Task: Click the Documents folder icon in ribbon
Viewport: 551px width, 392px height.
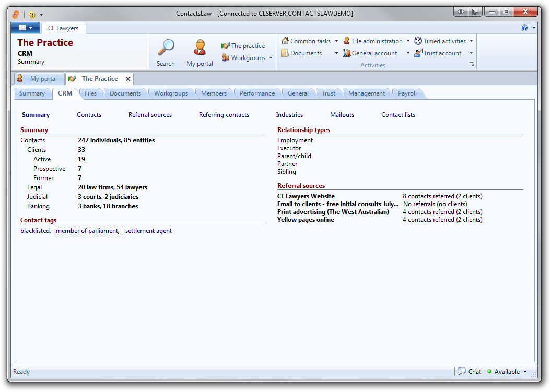Action: (x=285, y=53)
